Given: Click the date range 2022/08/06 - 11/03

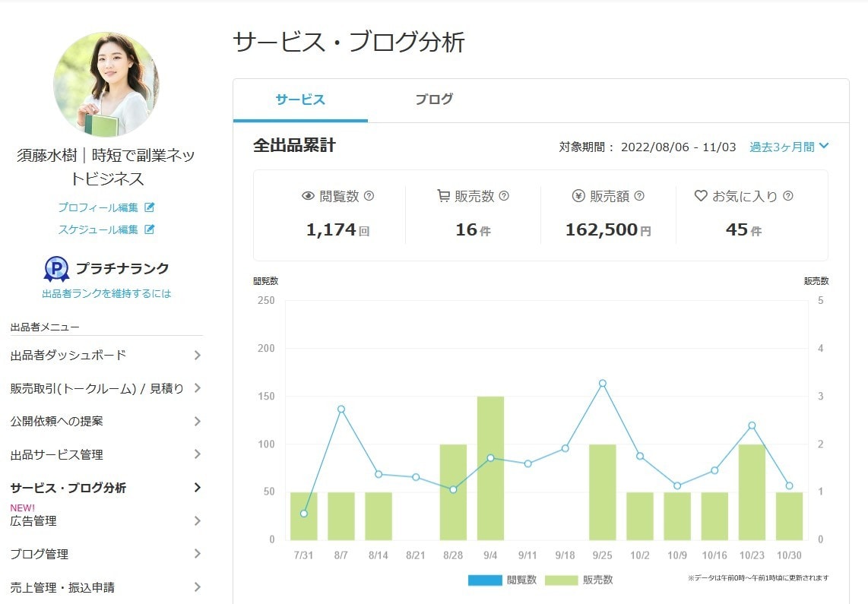Looking at the screenshot, I should pos(679,147).
